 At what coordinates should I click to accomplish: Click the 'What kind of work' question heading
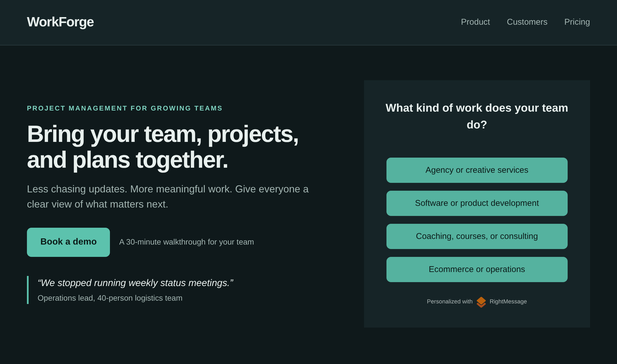[x=477, y=116]
